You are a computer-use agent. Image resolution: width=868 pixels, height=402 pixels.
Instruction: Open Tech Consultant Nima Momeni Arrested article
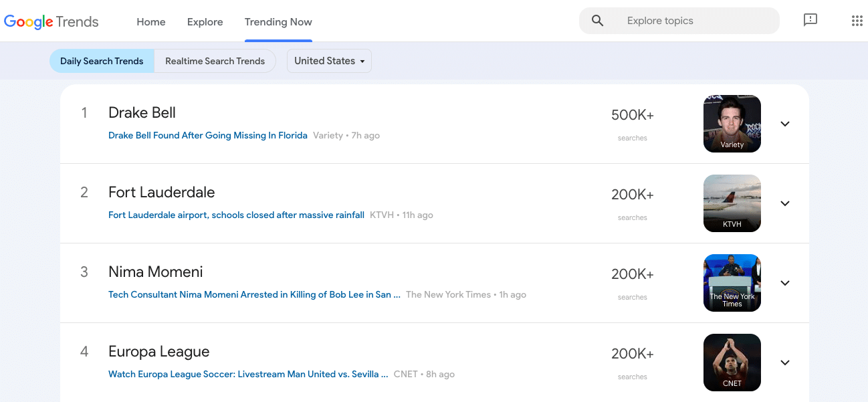[254, 294]
